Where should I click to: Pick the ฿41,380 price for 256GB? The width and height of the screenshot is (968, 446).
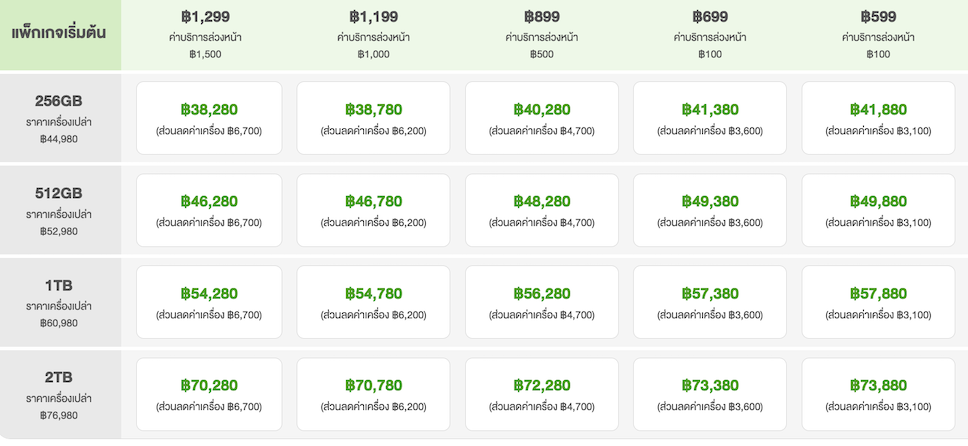tap(710, 118)
